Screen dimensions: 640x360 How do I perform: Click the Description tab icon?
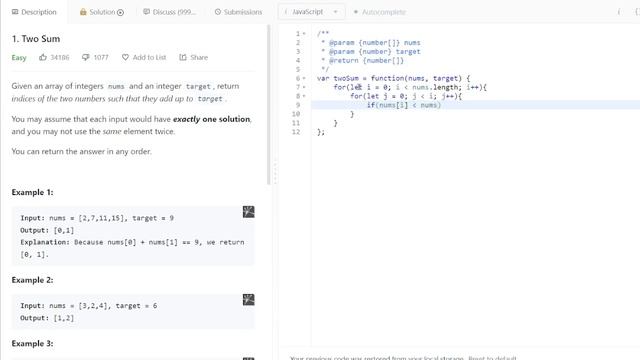(15, 12)
